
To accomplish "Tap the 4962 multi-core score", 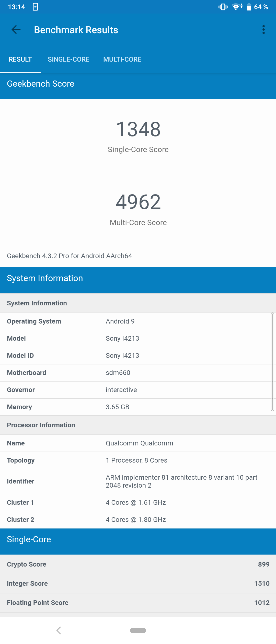I will pos(138,202).
